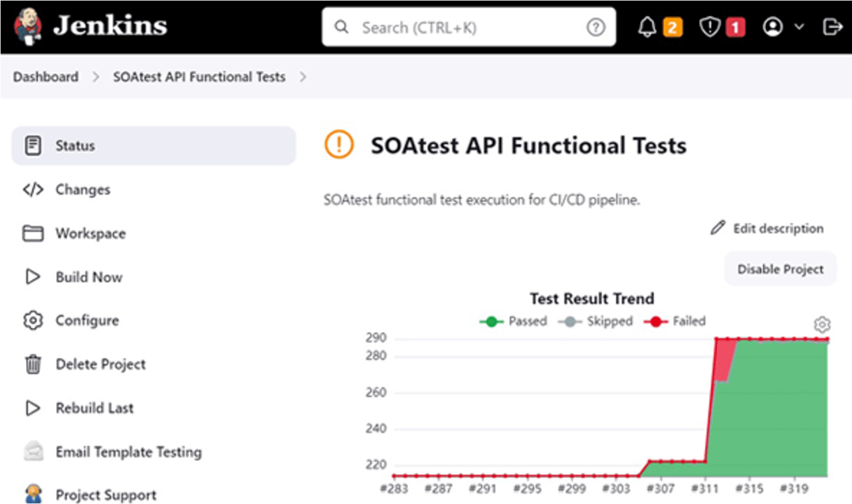Focus the Search input field

(x=465, y=28)
